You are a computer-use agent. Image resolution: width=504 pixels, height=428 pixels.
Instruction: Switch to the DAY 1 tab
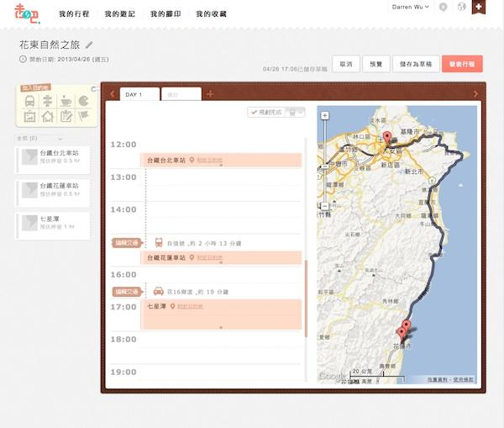[x=134, y=94]
